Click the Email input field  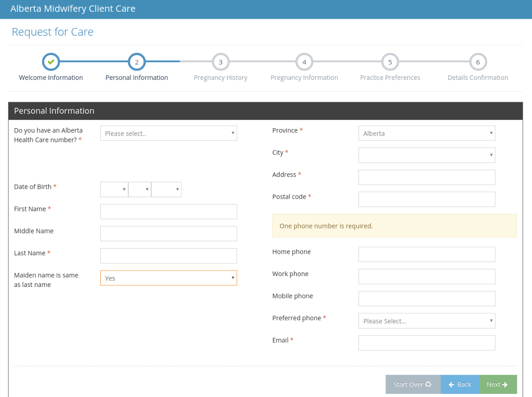point(427,343)
